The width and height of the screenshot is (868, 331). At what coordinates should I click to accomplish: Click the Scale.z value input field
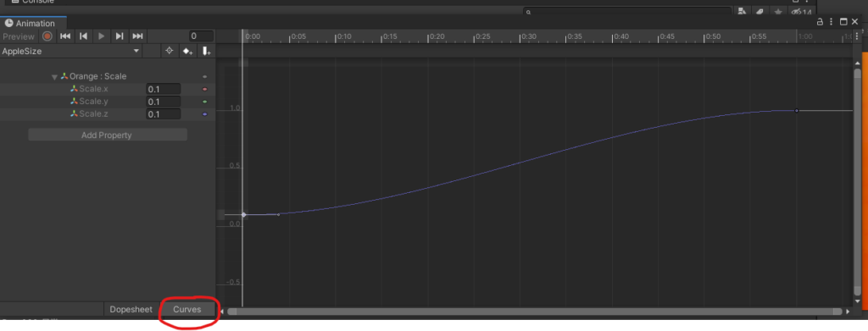(x=164, y=114)
